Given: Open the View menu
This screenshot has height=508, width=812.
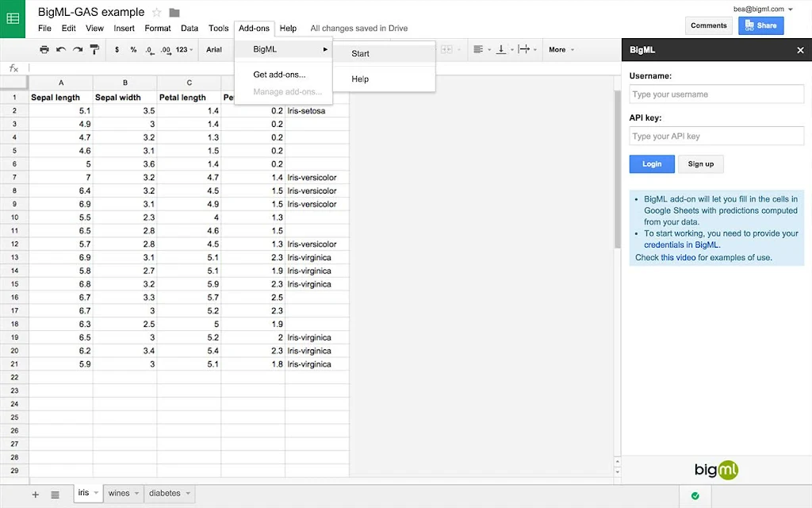Looking at the screenshot, I should 95,28.
